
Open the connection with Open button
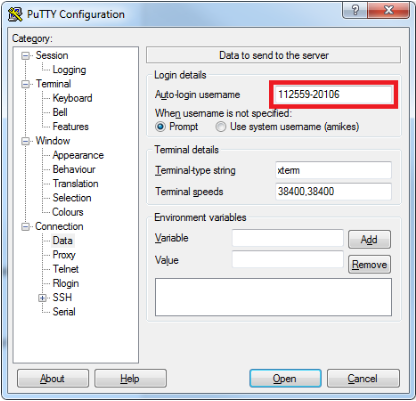pyautogui.click(x=285, y=379)
